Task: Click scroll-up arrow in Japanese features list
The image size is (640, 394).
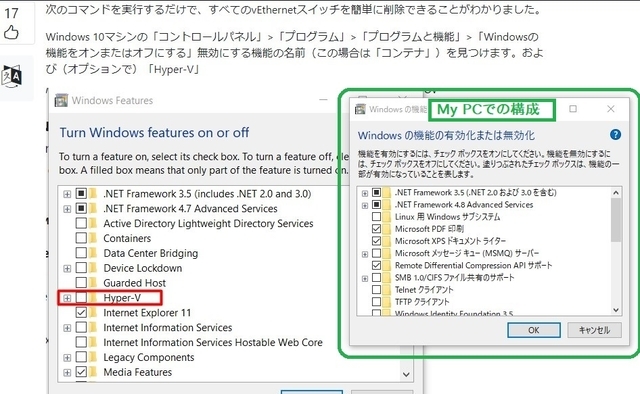Action: pyautogui.click(x=616, y=192)
